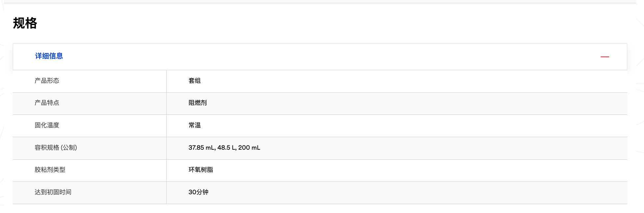The image size is (644, 213).
Task: Select the 规格 section heading
Action: pos(25,23)
